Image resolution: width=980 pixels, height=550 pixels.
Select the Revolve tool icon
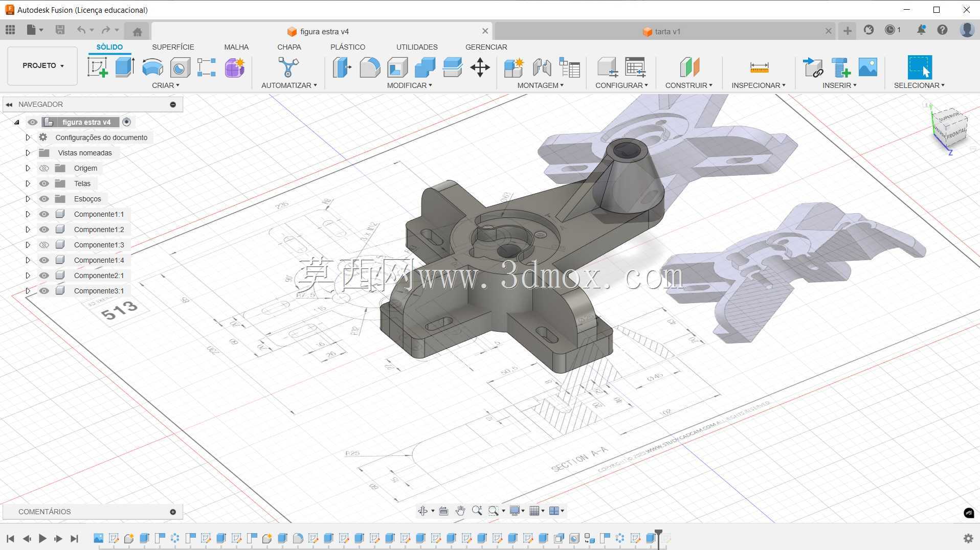(152, 67)
